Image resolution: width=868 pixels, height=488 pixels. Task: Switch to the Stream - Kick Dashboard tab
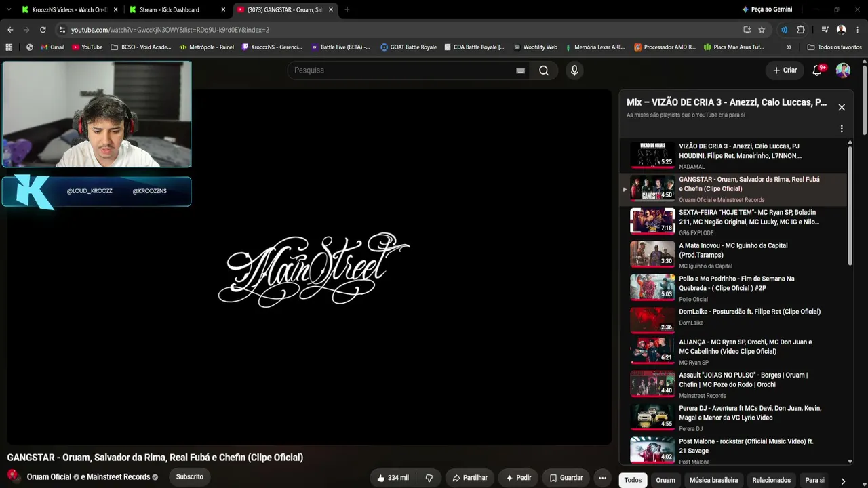177,9
